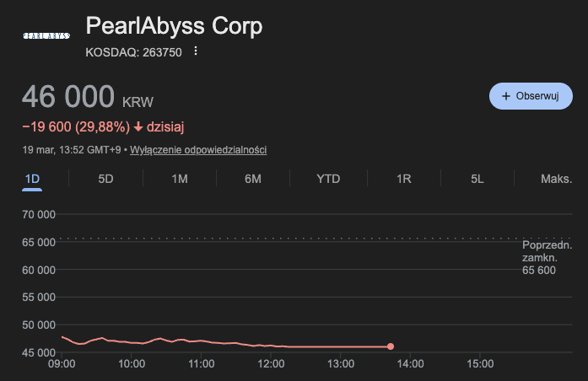Screen dimensions: 588x381
Task: Click the red endpoint dot on chart
Action: coord(390,346)
